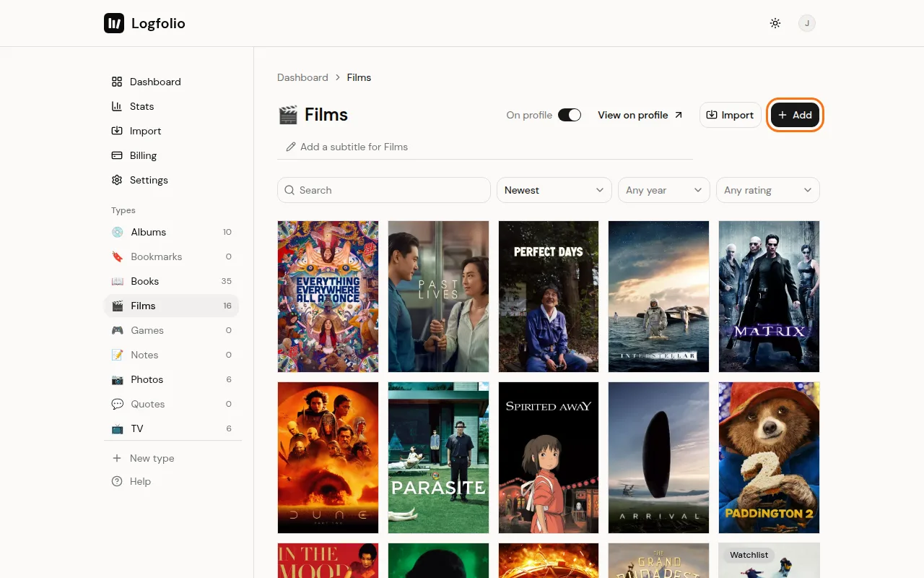Open the Perfect Days film poster
924x578 pixels.
(x=549, y=296)
